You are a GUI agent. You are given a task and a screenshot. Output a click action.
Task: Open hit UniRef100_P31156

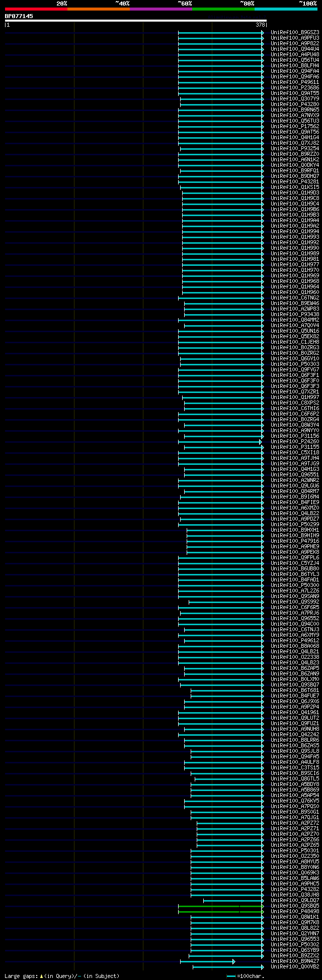(295, 436)
